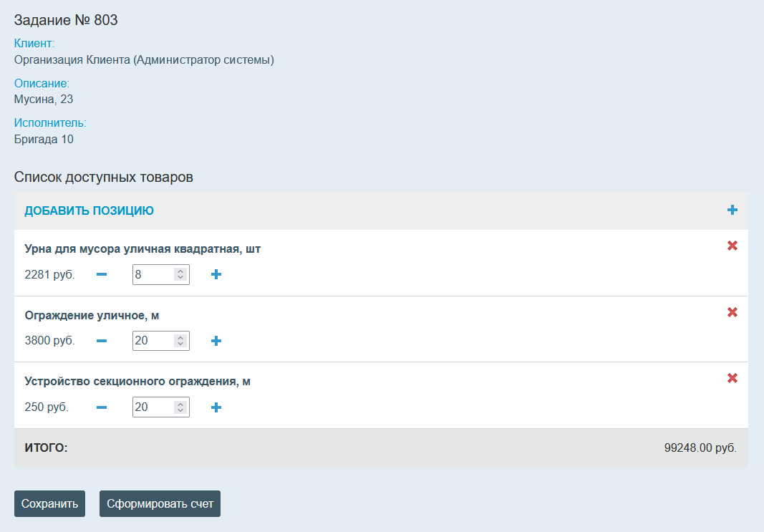
Task: Decrease quantity of Урна для мусора
Action: 102,275
